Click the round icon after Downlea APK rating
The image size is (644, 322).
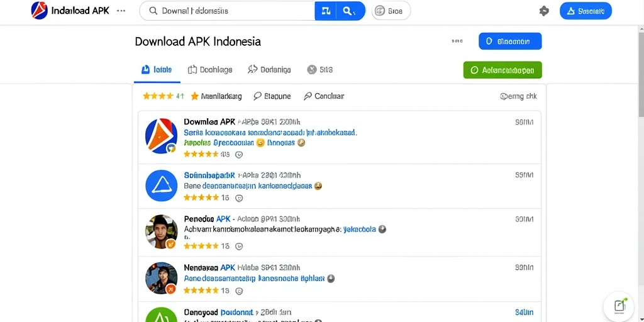[239, 155]
